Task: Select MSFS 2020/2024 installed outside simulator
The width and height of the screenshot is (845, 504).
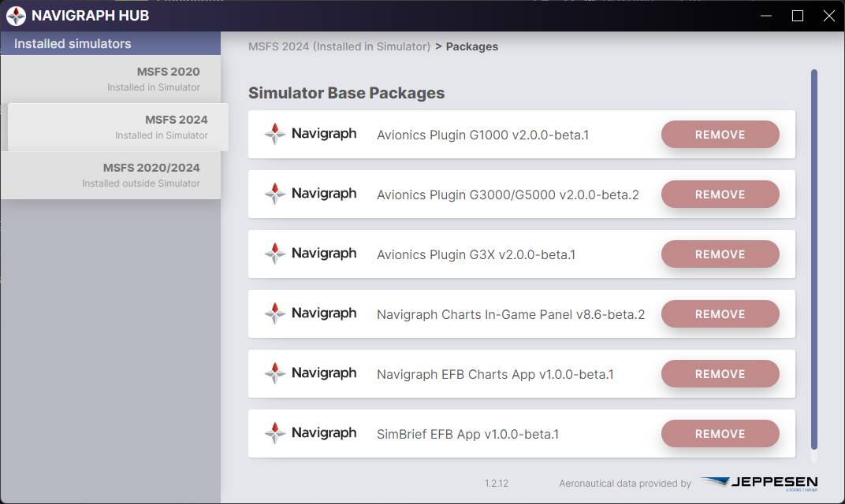Action: tap(110, 175)
